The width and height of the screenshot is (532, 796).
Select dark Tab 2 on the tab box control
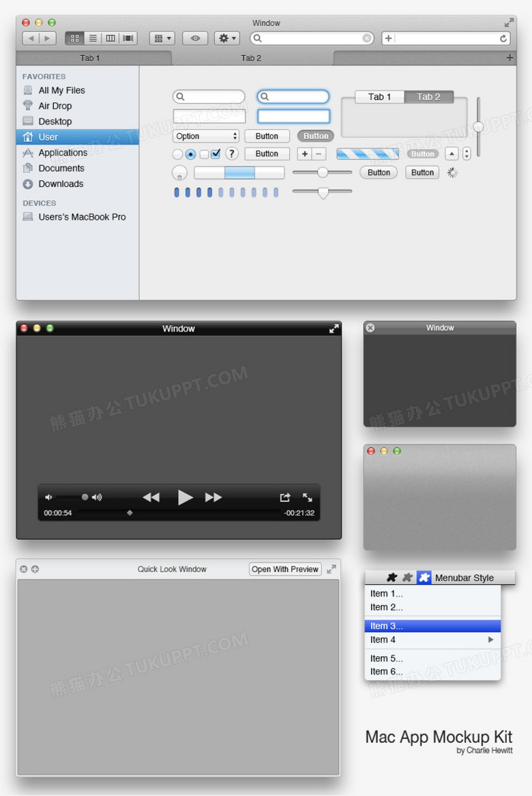click(x=428, y=96)
